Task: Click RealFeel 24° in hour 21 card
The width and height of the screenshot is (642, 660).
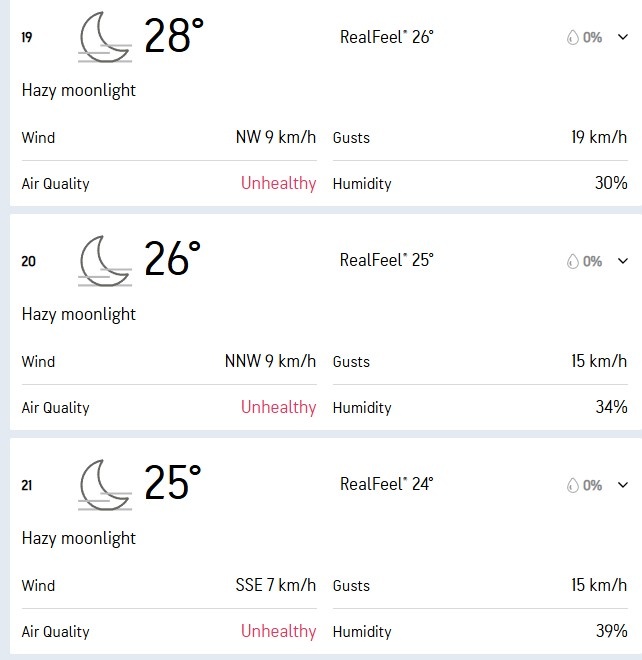Action: [x=386, y=484]
